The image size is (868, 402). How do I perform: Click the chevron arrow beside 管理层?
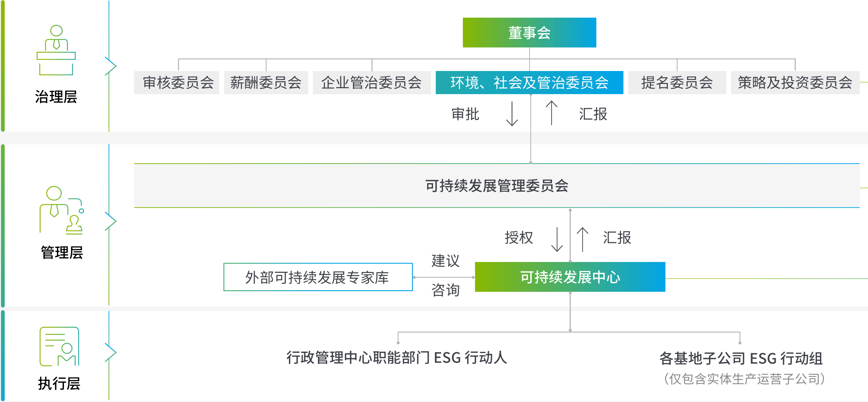pos(110,222)
